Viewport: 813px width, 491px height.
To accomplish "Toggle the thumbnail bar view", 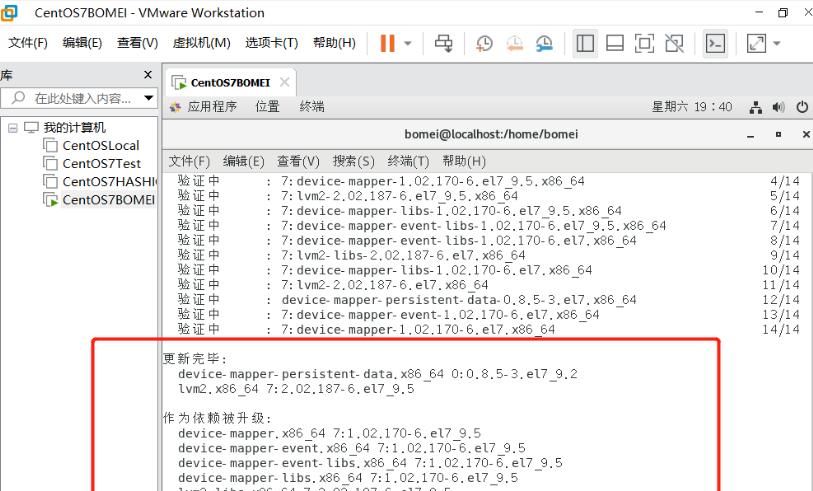I will click(614, 44).
